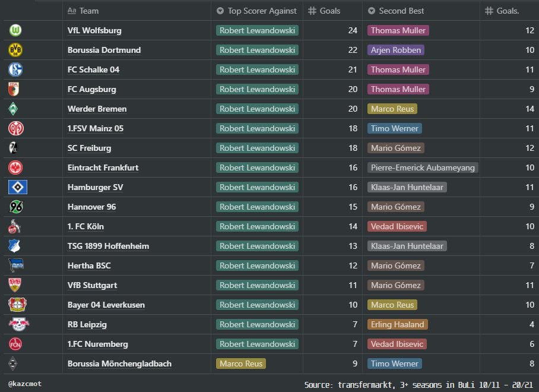
Task: Click the Hannover 96 logo
Action: click(16, 207)
